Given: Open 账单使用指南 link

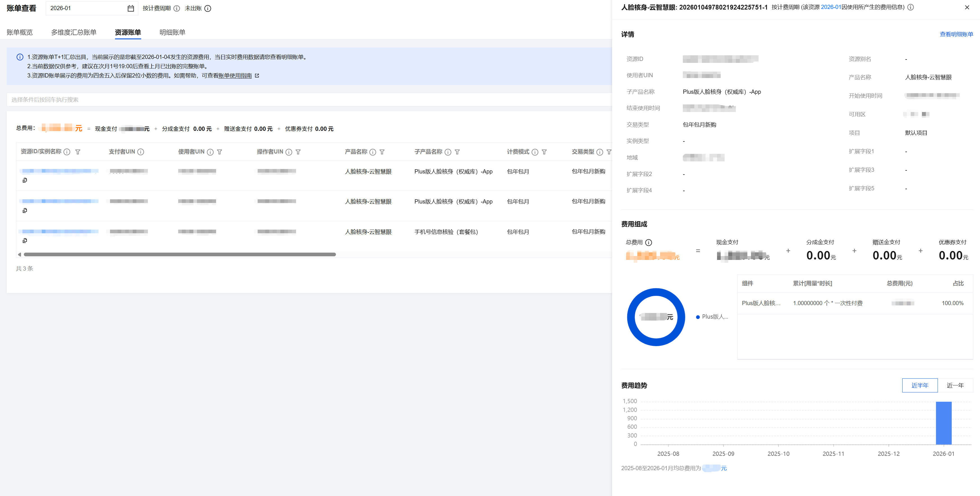Looking at the screenshot, I should point(235,76).
